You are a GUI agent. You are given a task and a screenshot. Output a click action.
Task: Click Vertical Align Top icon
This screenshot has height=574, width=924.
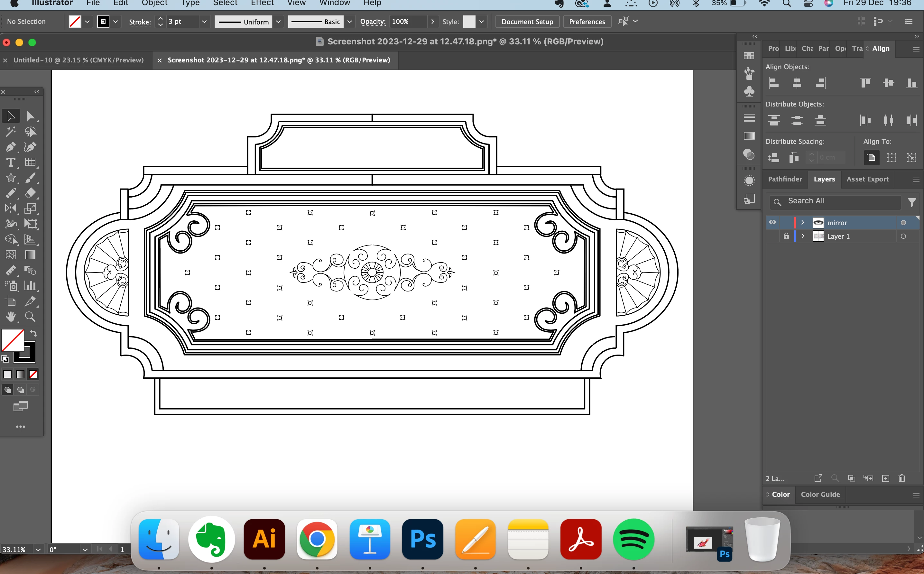(x=865, y=83)
